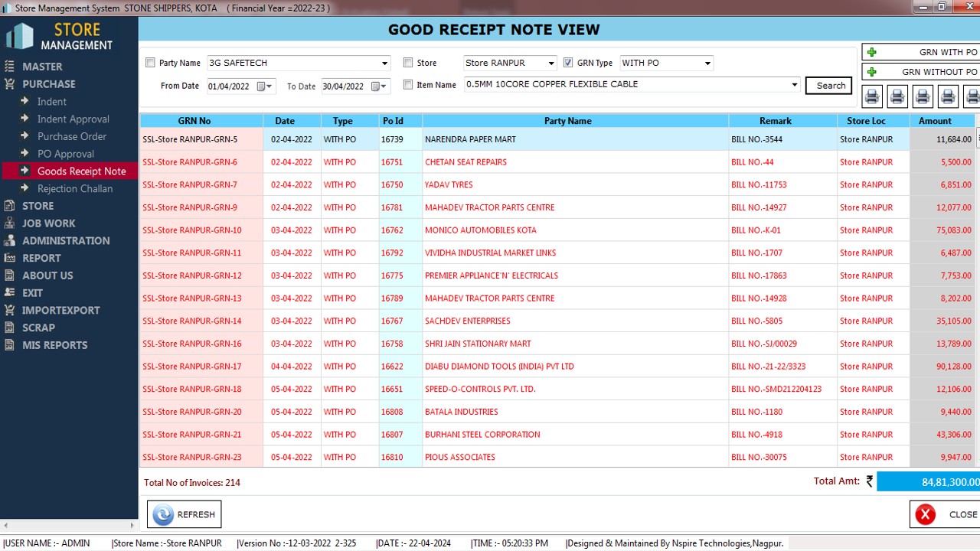Viewport: 980px width, 551px height.
Task: Click the Store Management logo icon
Action: tap(20, 36)
